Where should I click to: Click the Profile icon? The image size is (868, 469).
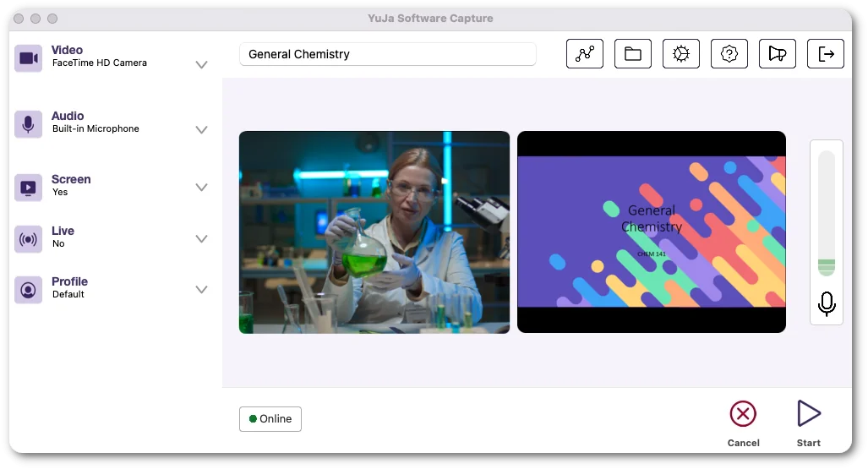coord(28,290)
